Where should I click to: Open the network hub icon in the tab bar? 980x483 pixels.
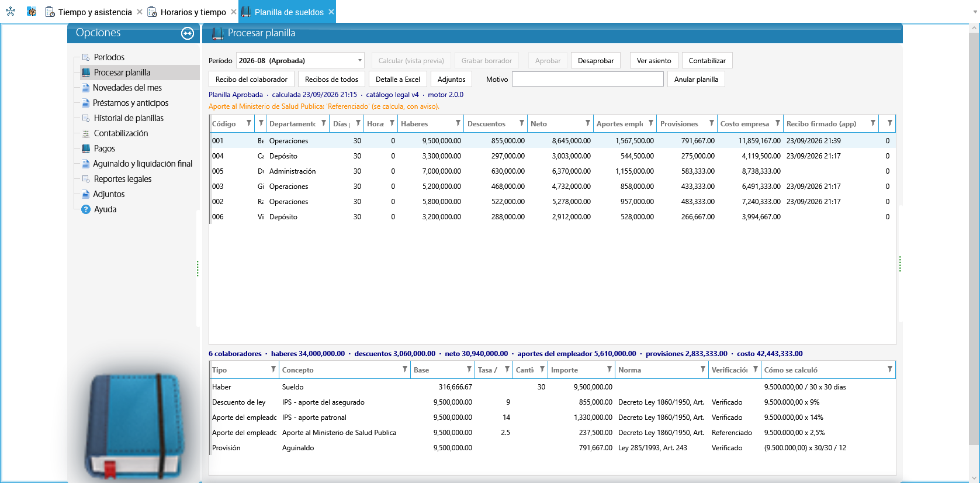(11, 12)
